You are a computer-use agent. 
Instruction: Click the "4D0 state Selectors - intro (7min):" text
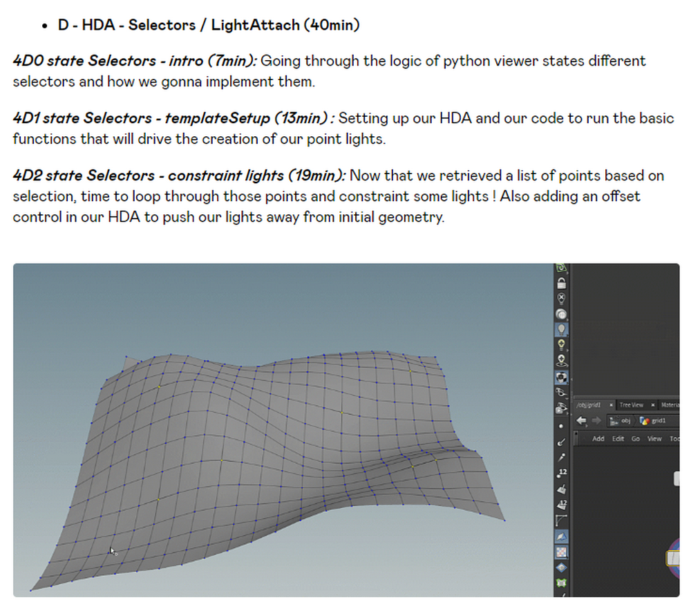pos(135,61)
